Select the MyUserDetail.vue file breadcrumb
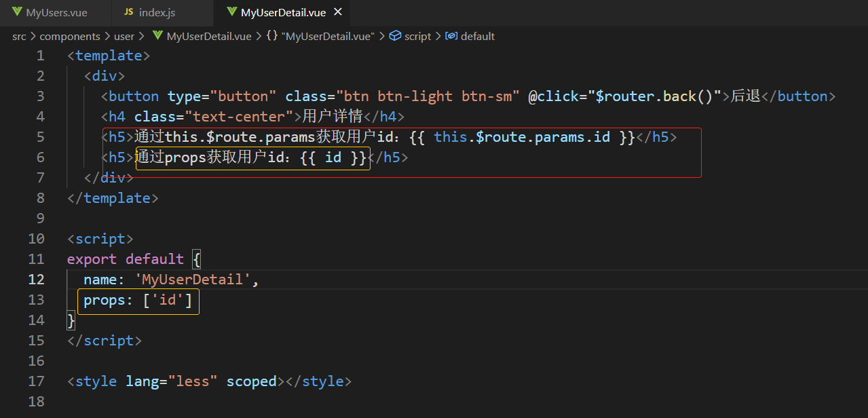The width and height of the screenshot is (868, 418). click(x=208, y=36)
